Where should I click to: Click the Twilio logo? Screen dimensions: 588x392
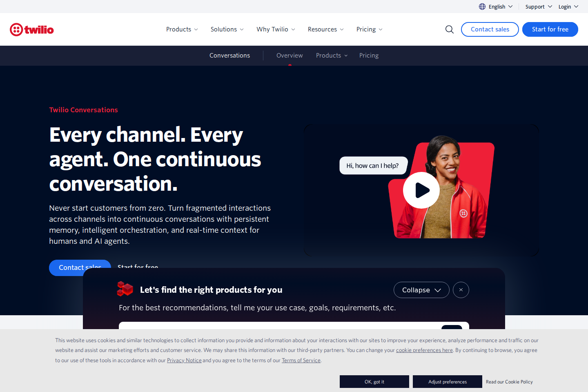[32, 29]
